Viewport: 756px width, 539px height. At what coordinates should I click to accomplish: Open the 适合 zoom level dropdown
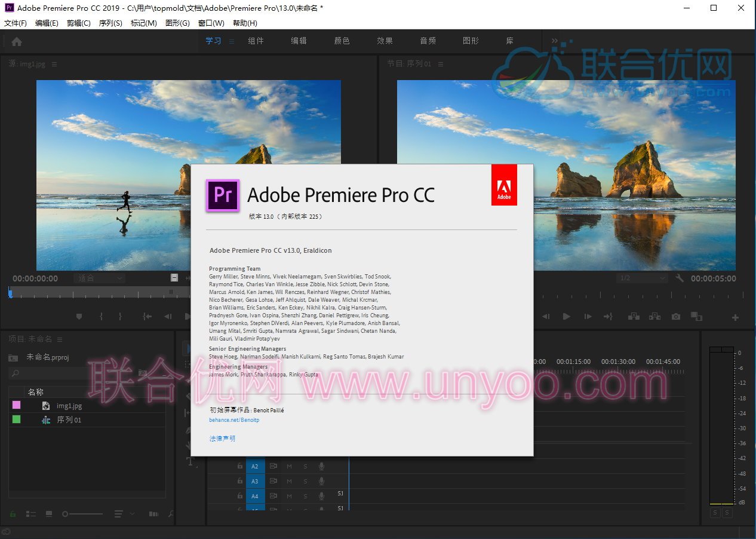[x=100, y=278]
